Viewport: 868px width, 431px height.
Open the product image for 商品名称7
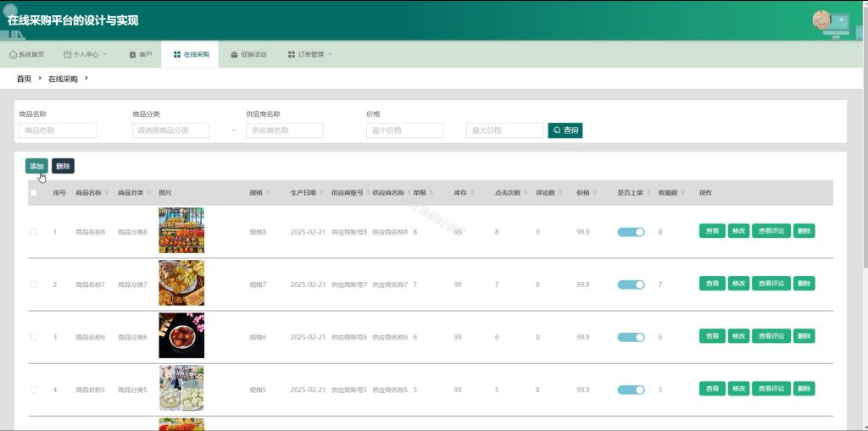[x=181, y=283]
